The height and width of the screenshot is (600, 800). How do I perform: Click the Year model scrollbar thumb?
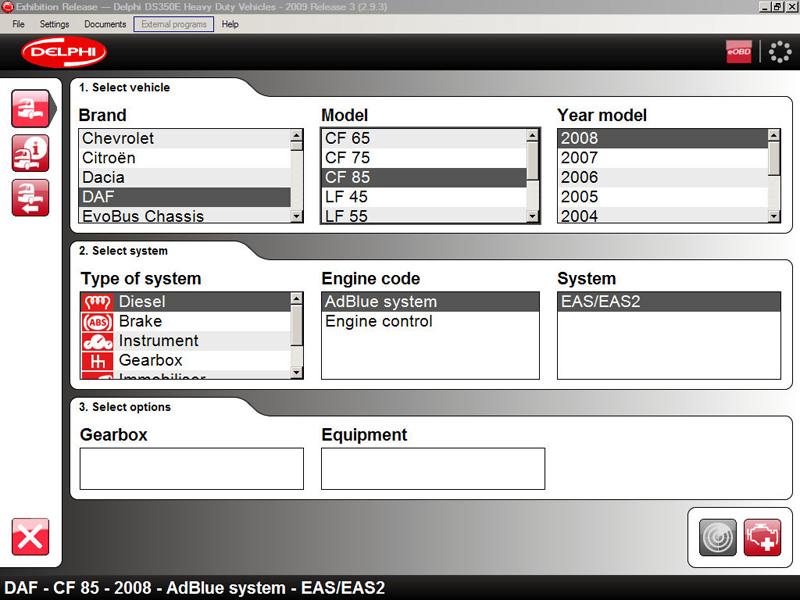(x=774, y=158)
